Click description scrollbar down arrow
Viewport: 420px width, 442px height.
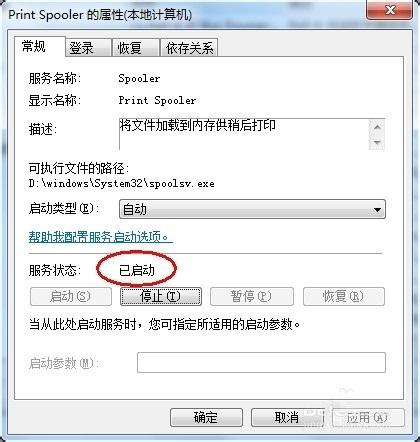click(x=377, y=143)
